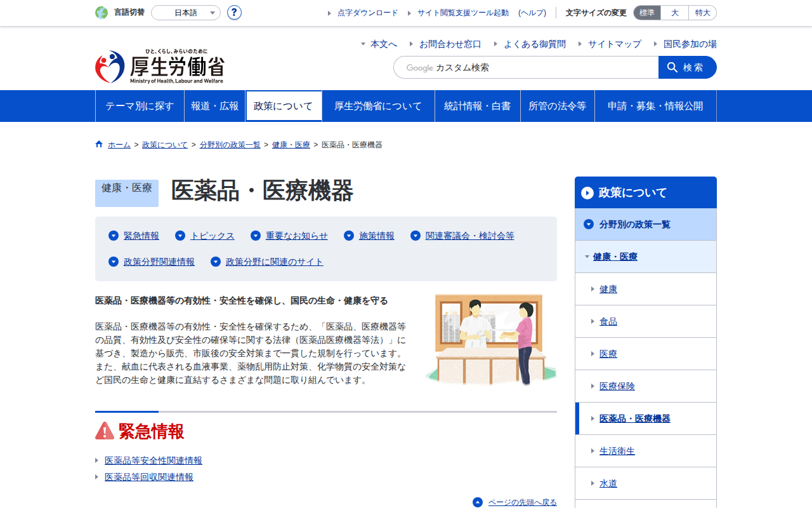Click the page-top up arrow icon
The image size is (812, 508).
(x=478, y=502)
